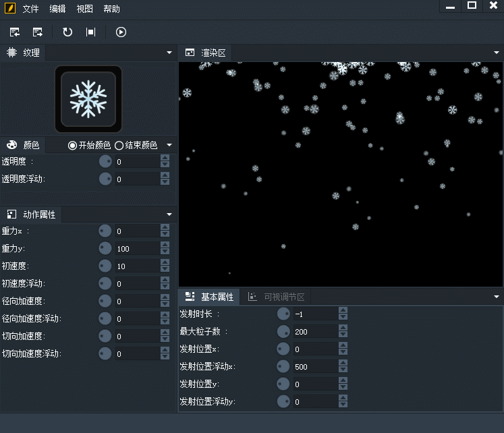This screenshot has height=433, width=504.
Task: Open the 视图 menu
Action: [x=84, y=9]
